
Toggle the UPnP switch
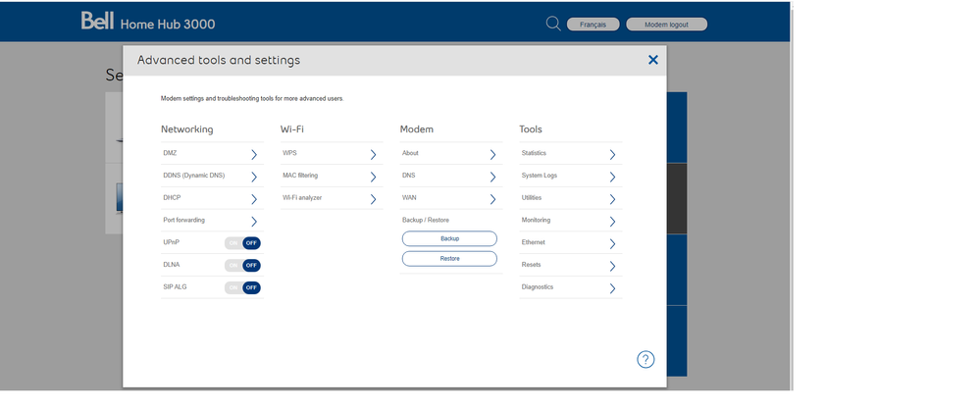pyautogui.click(x=242, y=242)
